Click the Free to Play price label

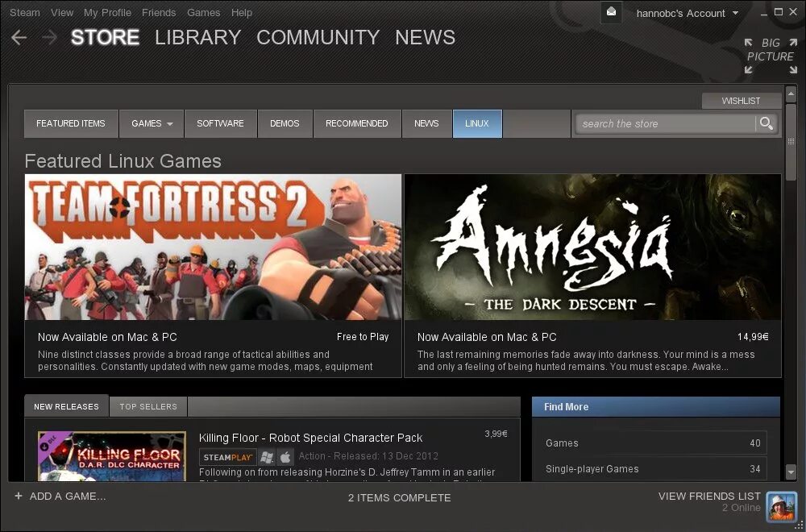(x=363, y=337)
